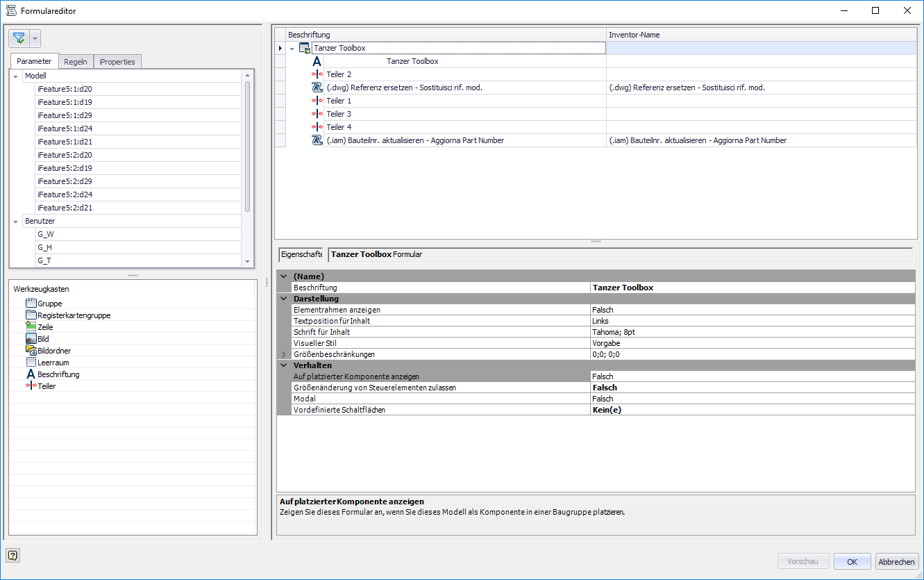Click the filter icon above the Parameter tab
The height and width of the screenshot is (580, 924).
[x=19, y=38]
